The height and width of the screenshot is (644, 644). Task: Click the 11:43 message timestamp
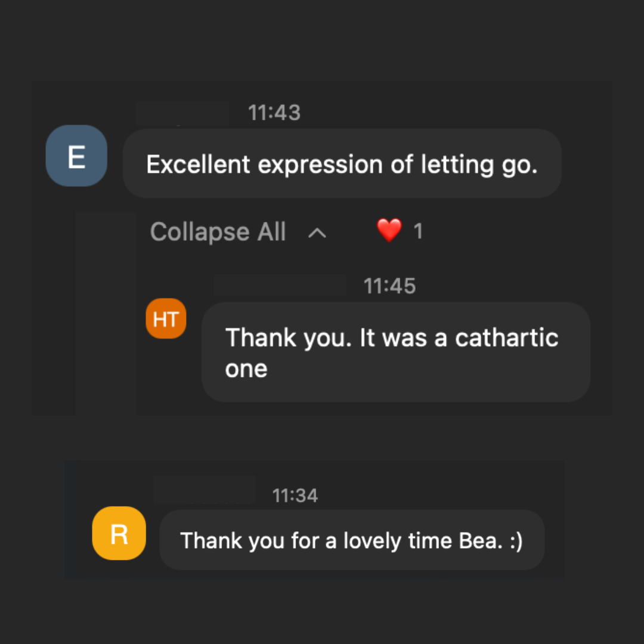[x=274, y=113]
